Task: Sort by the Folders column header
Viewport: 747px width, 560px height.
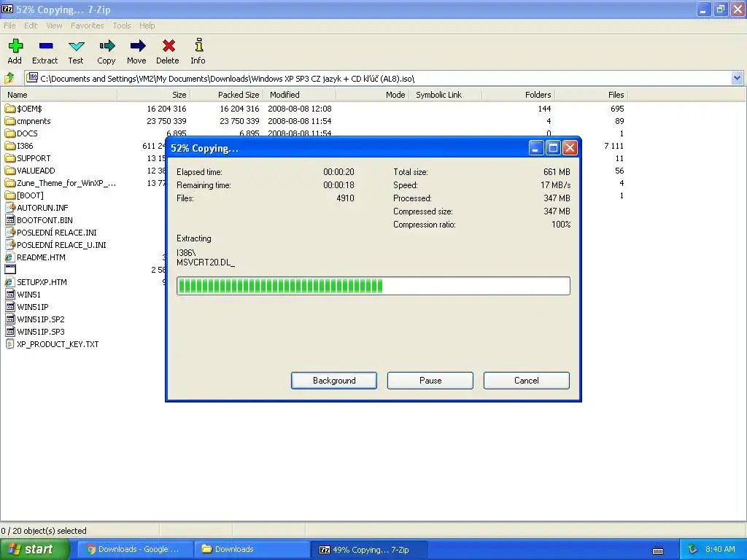Action: (519, 95)
